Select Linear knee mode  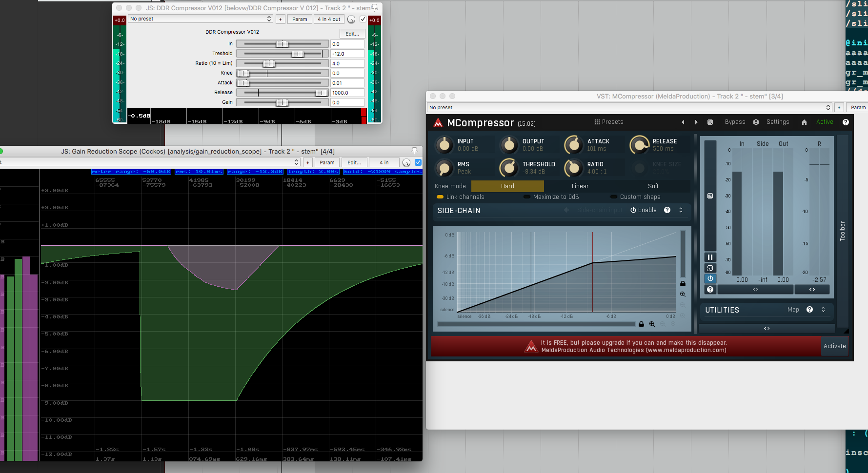(x=580, y=186)
